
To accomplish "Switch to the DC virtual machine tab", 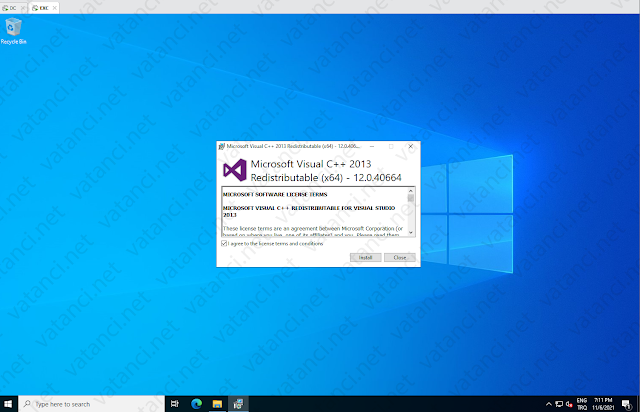I will pyautogui.click(x=10, y=8).
